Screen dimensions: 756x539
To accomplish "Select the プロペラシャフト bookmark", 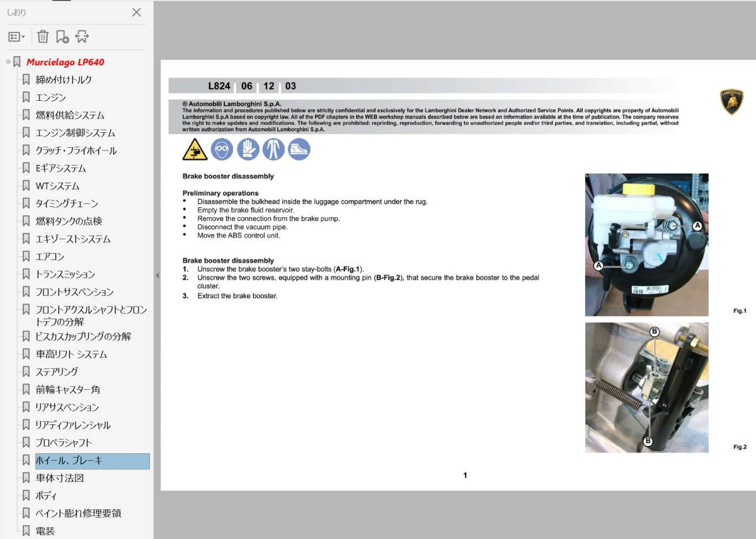I will point(64,442).
